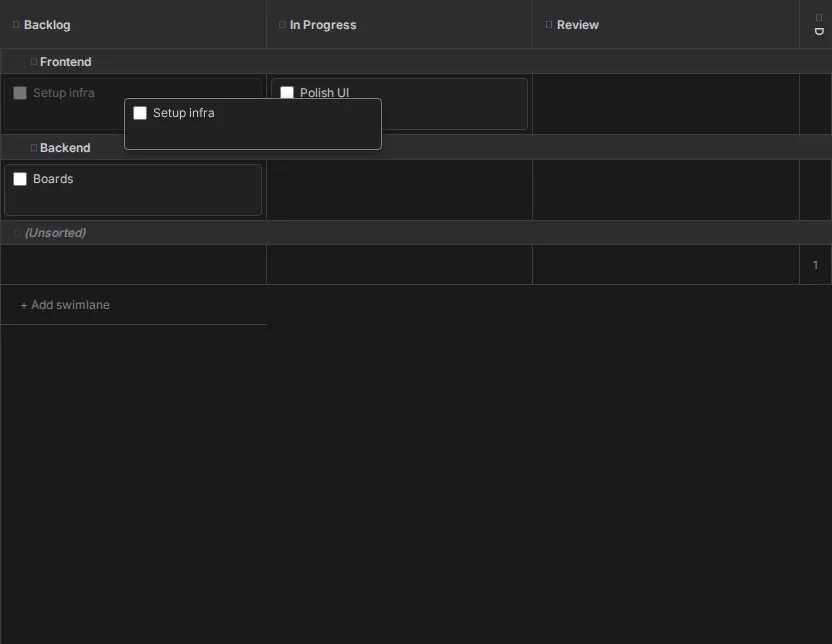Check the floating Setup infra card's checkbox
This screenshot has height=644, width=832.
pos(140,113)
